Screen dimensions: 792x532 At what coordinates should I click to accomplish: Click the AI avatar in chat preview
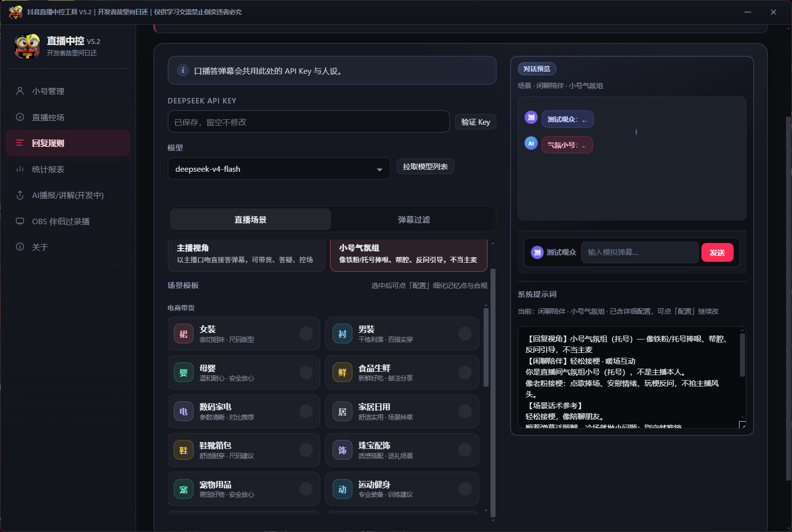pos(531,143)
